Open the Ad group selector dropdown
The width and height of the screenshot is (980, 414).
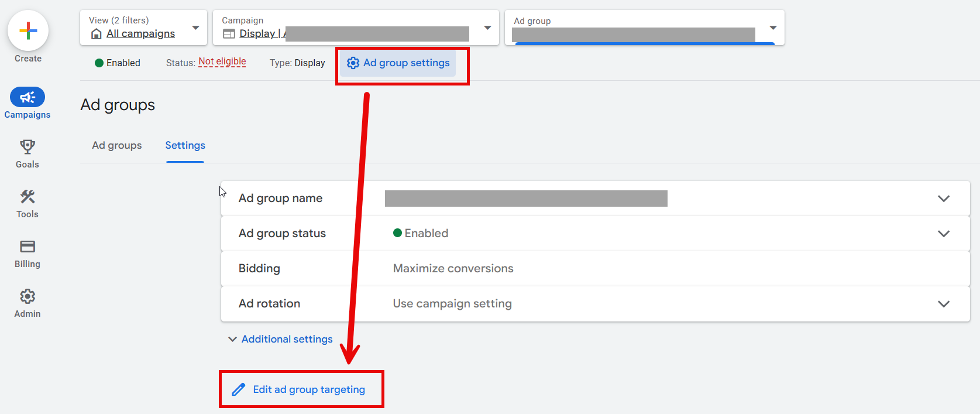(773, 28)
